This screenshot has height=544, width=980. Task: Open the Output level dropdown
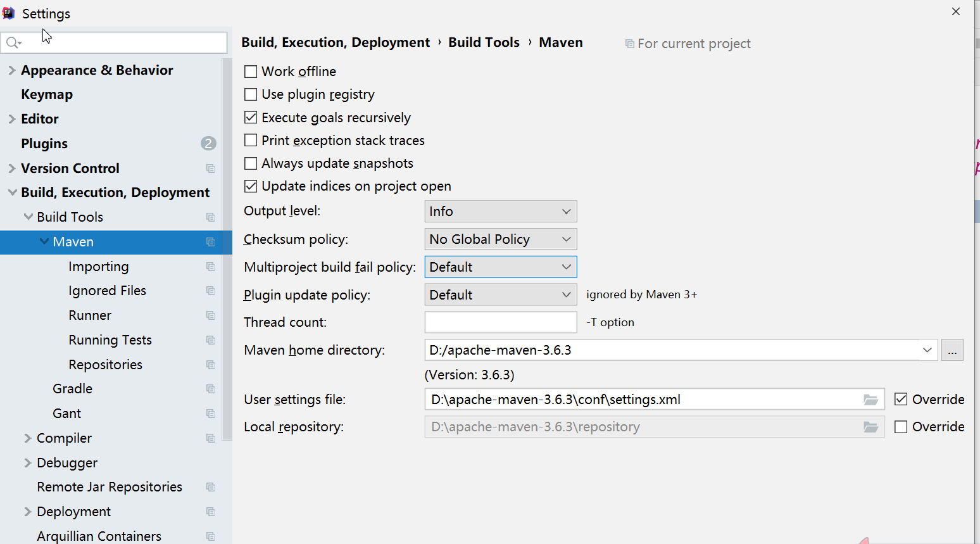[x=500, y=212]
